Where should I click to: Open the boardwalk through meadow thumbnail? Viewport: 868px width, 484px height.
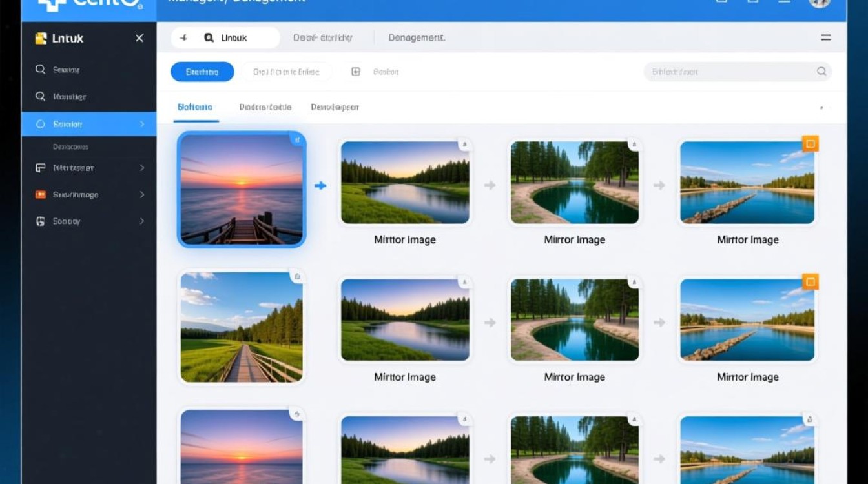coord(242,327)
